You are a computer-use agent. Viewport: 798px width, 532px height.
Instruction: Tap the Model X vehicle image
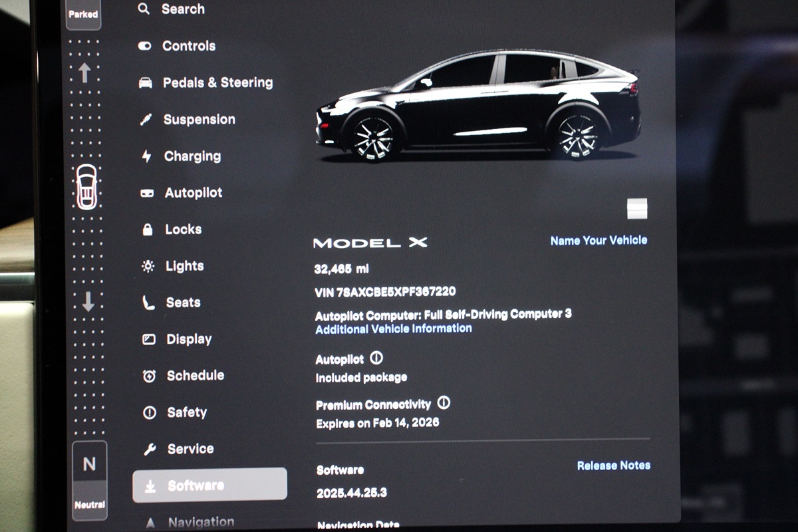479,106
